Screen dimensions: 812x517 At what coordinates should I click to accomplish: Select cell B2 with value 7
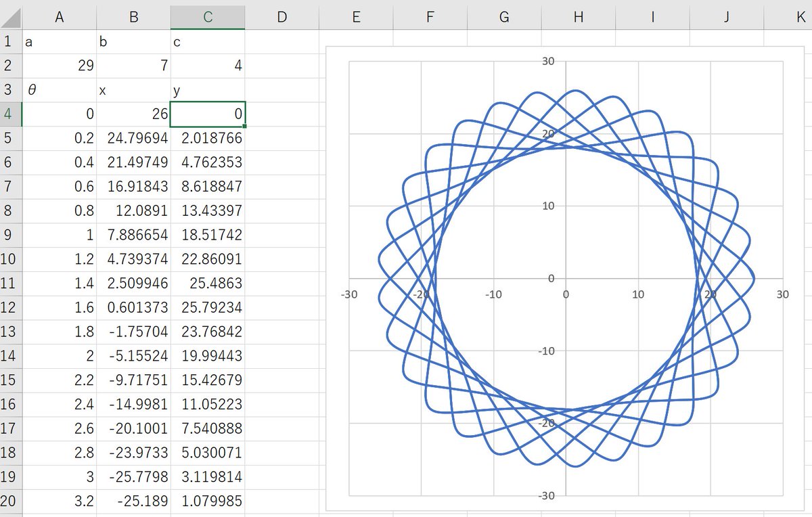click(134, 66)
